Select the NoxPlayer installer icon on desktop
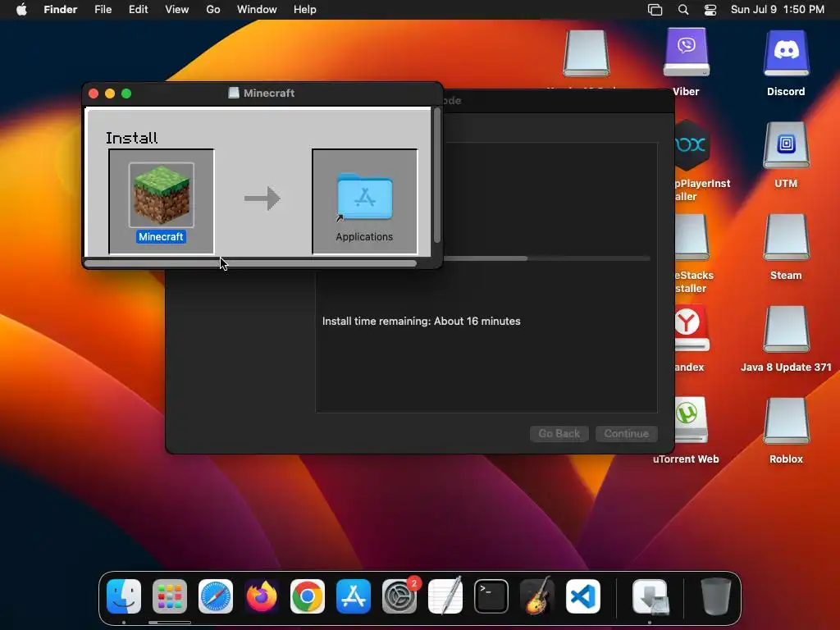This screenshot has width=840, height=630. point(692,144)
